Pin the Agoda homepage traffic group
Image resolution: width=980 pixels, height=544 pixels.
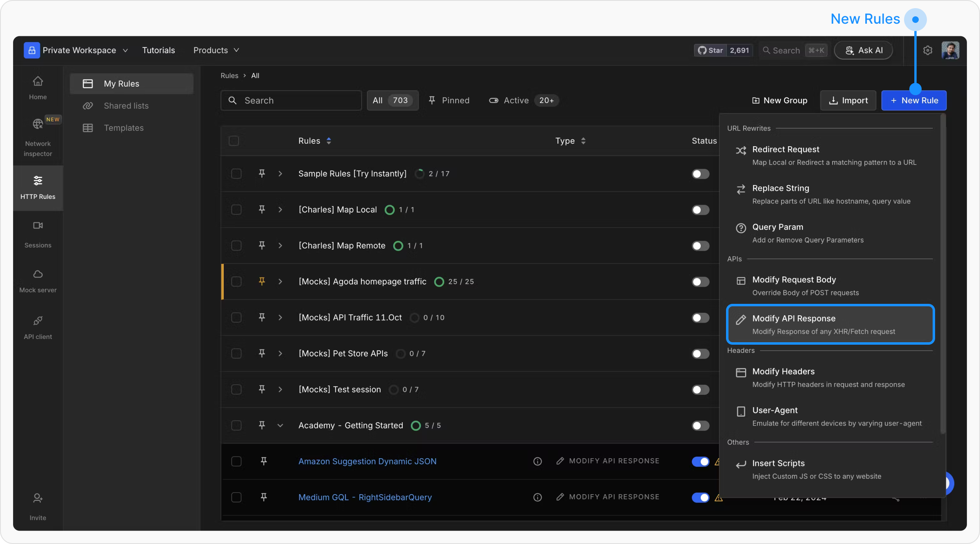click(x=262, y=281)
